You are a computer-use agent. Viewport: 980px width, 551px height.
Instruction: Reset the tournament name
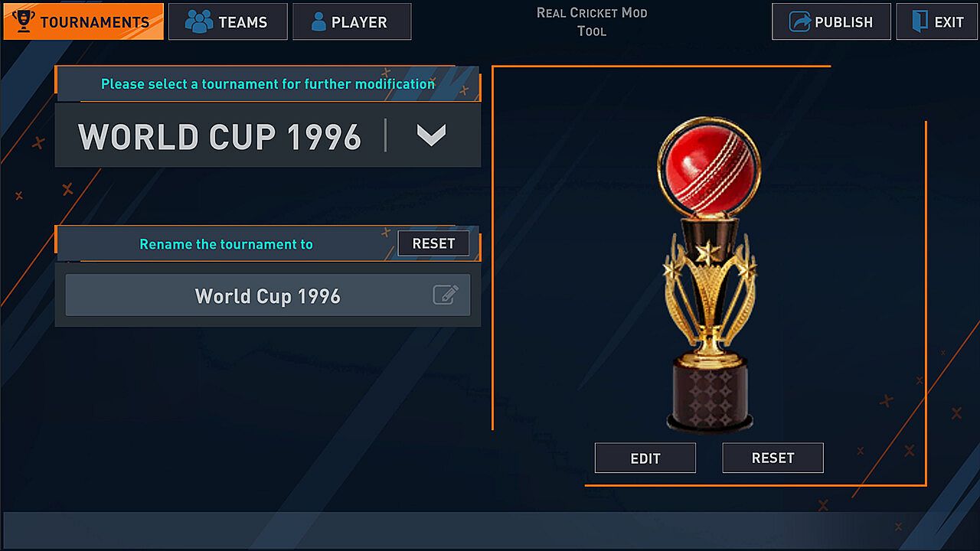433,243
